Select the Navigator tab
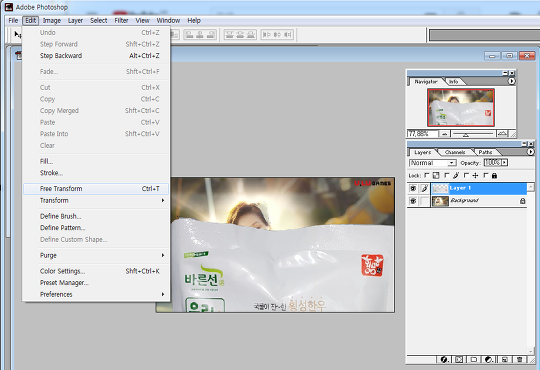This screenshot has width=540, height=370. point(426,82)
